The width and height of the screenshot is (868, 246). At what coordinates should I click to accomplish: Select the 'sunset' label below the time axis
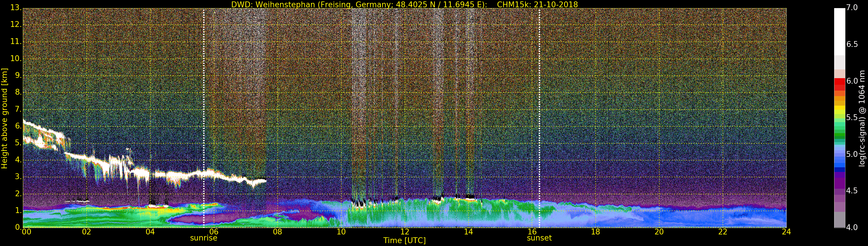tap(539, 238)
